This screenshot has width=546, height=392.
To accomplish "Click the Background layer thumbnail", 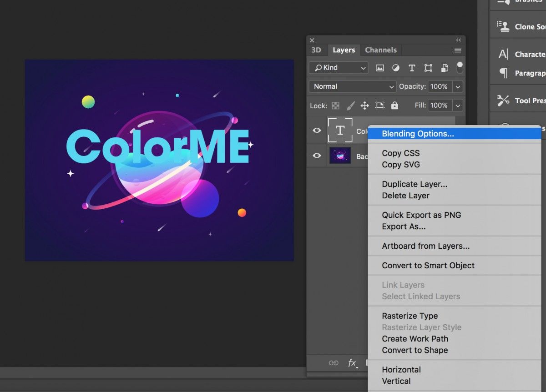I will coord(340,156).
